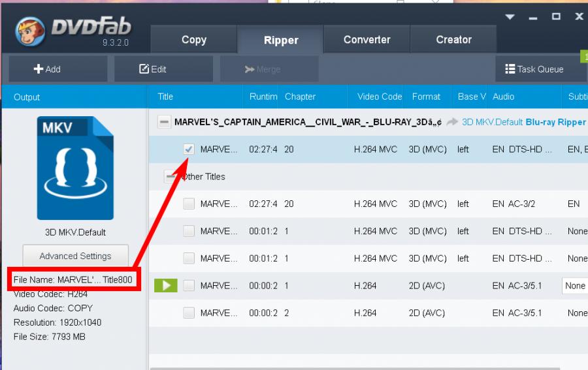The width and height of the screenshot is (588, 370).
Task: Open subtitle None dropdown on 2D (AVC) row
Action: [x=575, y=286]
